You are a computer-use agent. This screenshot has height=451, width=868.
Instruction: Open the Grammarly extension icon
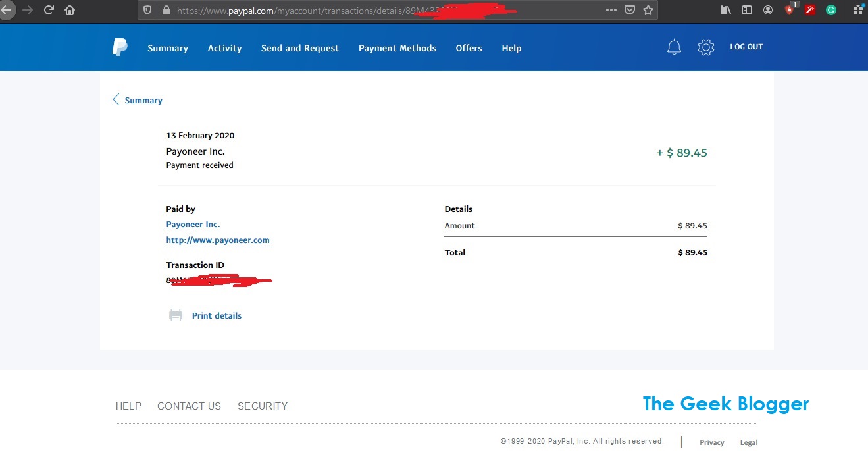pyautogui.click(x=831, y=10)
